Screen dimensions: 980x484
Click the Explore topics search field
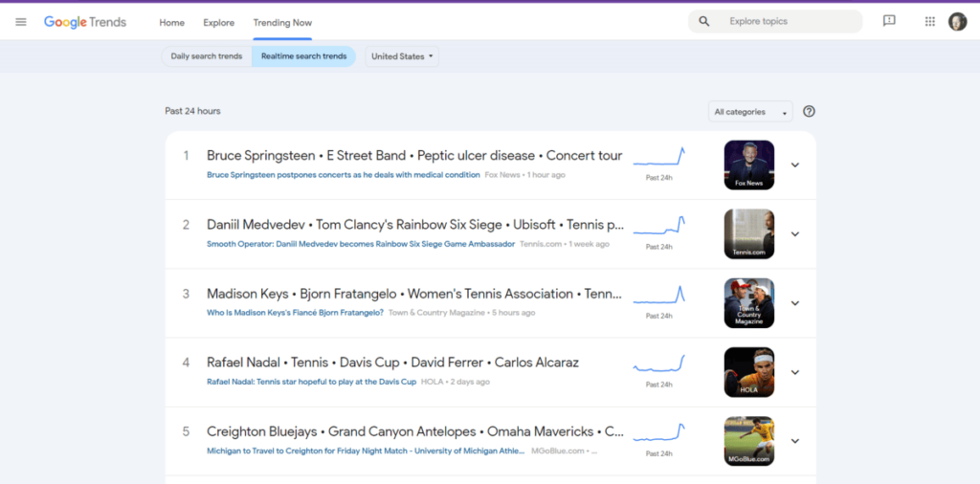tap(775, 21)
